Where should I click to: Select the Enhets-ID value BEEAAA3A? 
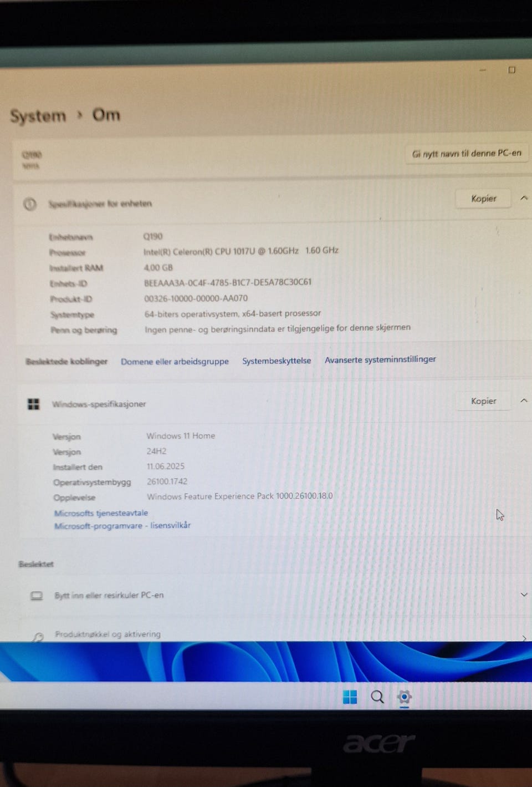[228, 282]
